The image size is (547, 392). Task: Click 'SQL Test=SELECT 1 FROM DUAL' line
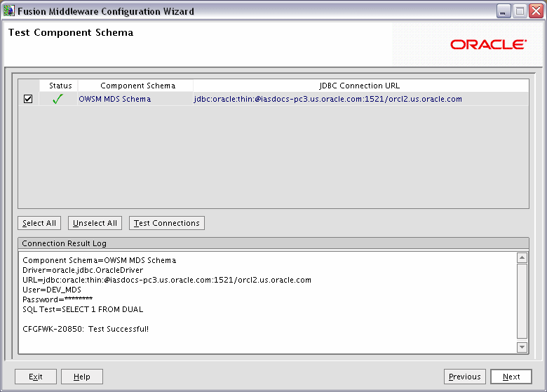(x=83, y=309)
